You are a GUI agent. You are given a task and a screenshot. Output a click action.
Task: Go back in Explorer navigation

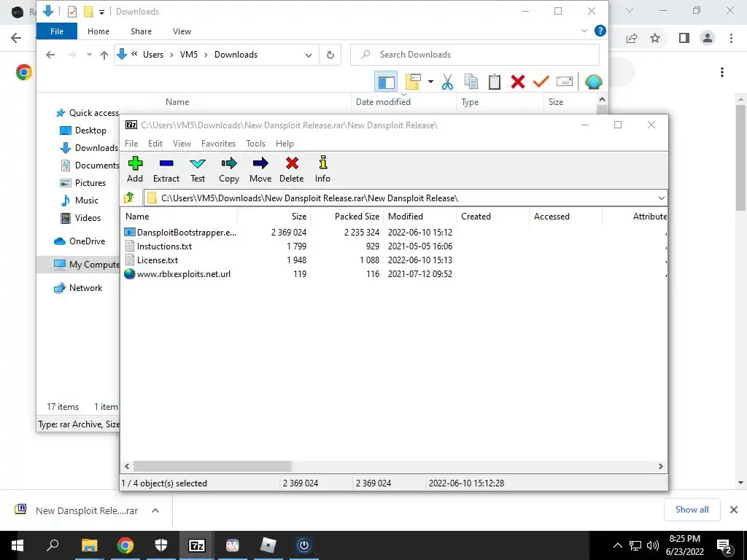point(50,55)
